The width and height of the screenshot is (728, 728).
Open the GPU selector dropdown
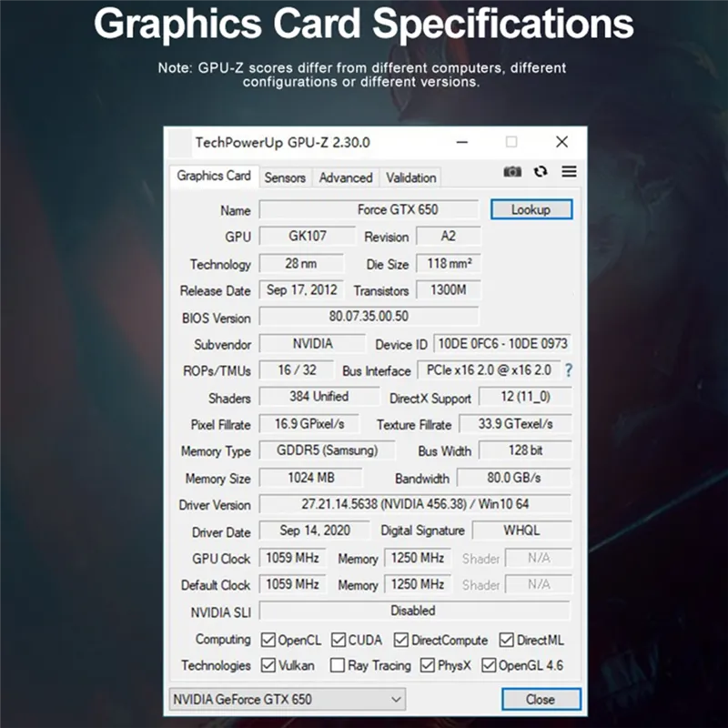(x=396, y=699)
